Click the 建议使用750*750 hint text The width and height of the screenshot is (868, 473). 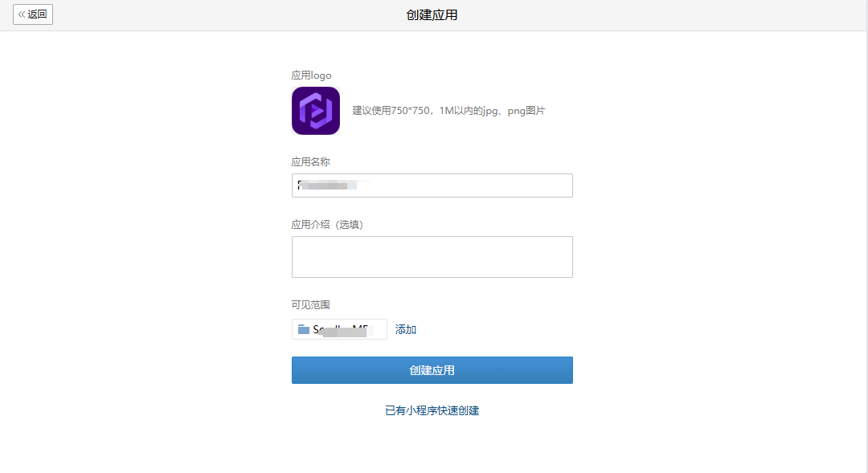(x=448, y=111)
